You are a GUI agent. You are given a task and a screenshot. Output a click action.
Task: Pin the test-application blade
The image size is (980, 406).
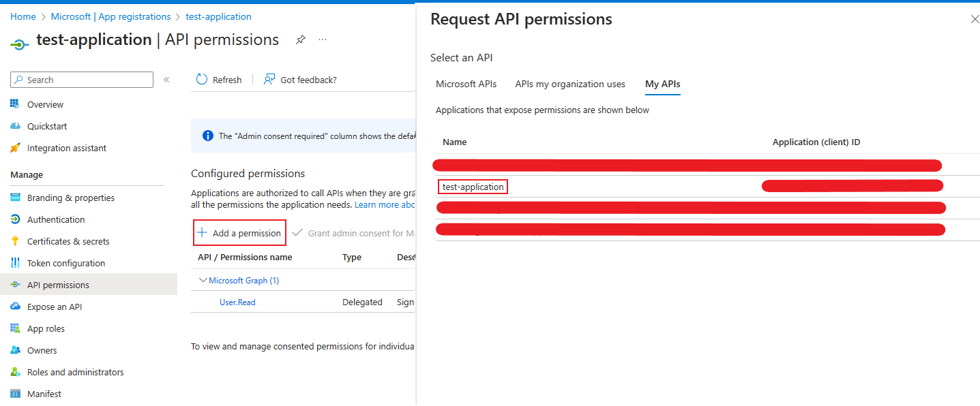coord(300,40)
